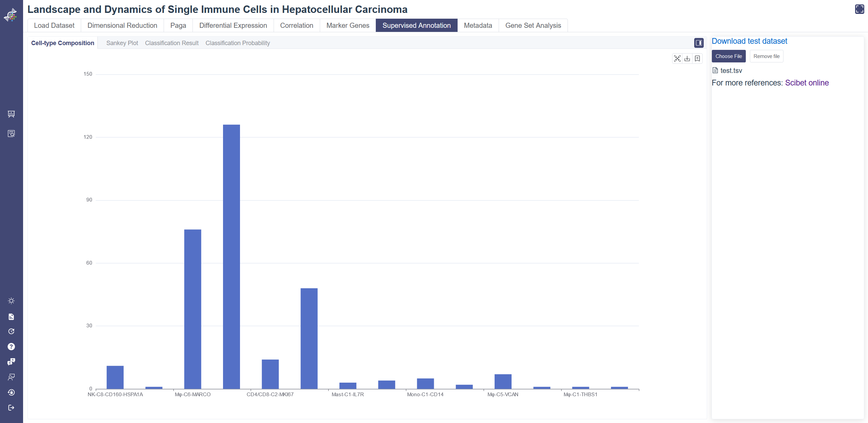Click the user feedback icon in sidebar
The height and width of the screenshot is (423, 868).
pos(11,377)
